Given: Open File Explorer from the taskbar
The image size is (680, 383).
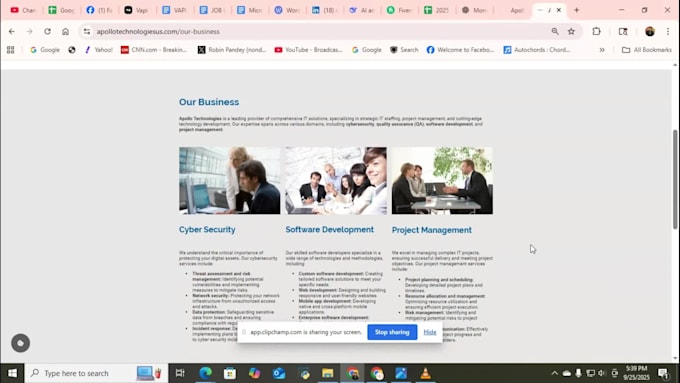Looking at the screenshot, I should coord(327,373).
